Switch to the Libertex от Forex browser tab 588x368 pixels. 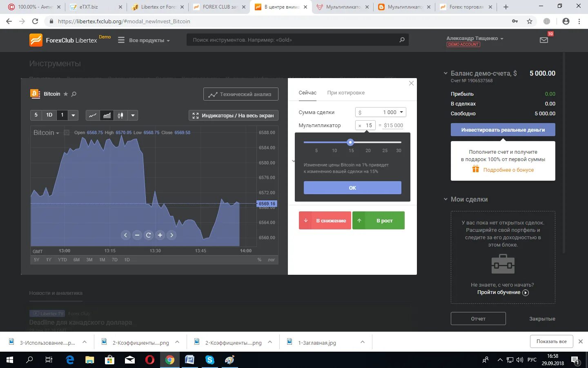tap(158, 7)
